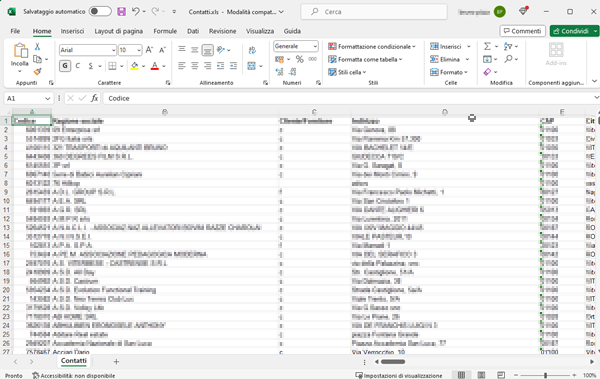
Task: Switch to the Layout di pagina tab
Action: [119, 31]
